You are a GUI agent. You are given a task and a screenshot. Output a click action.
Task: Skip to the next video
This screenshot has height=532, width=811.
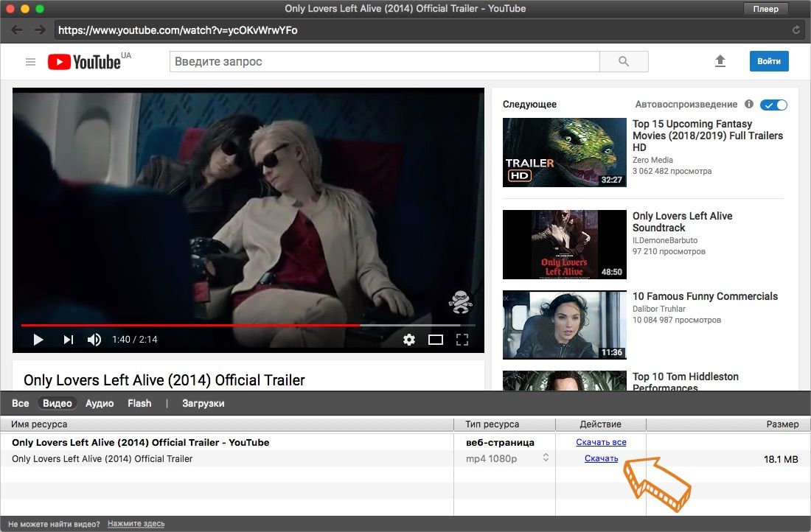tap(69, 340)
